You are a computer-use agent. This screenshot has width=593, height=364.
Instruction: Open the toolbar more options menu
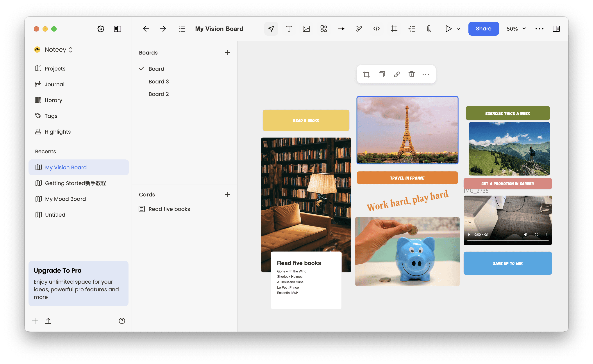pos(539,29)
